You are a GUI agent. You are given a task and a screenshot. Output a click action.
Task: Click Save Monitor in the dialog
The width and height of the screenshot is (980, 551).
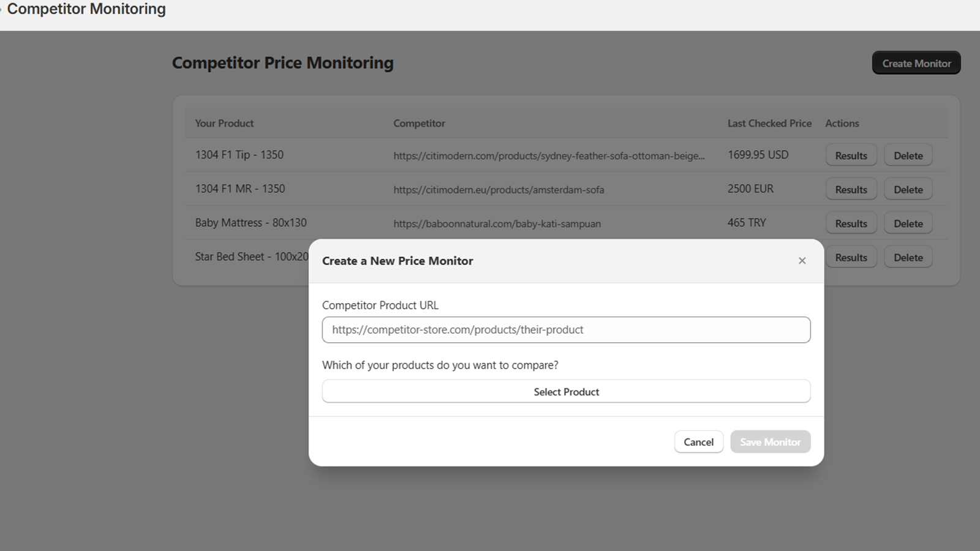770,441
